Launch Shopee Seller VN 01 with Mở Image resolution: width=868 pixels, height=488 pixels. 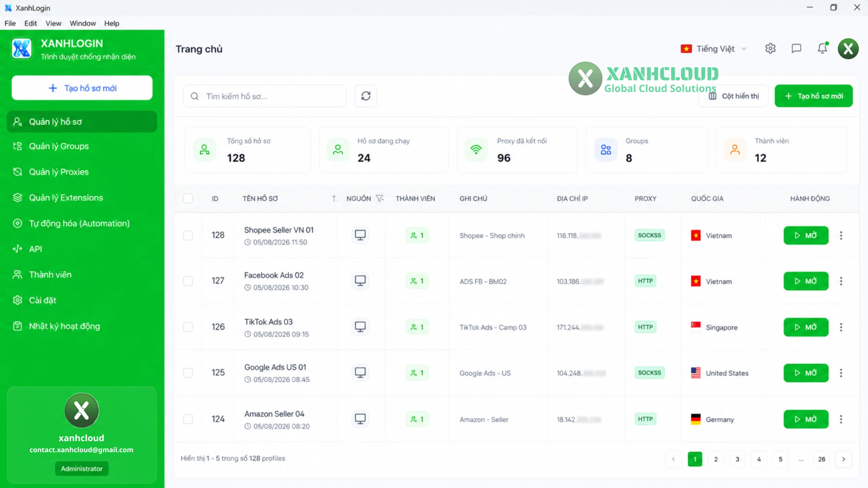click(806, 235)
